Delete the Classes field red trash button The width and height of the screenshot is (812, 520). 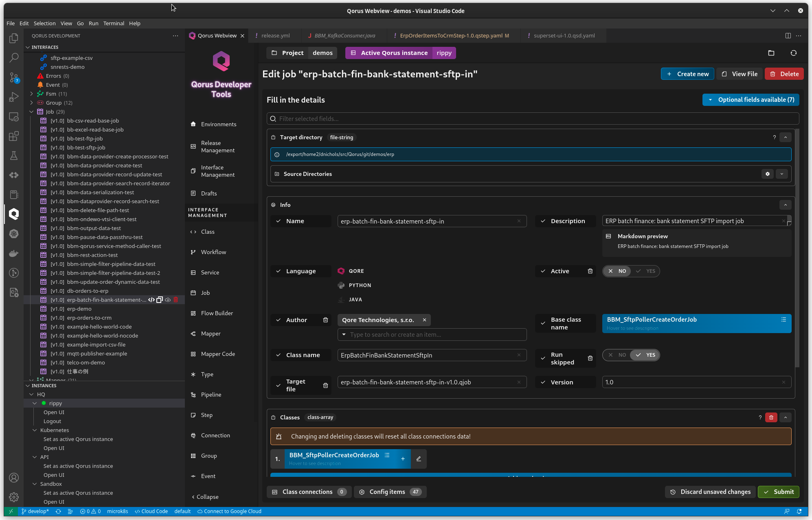771,417
